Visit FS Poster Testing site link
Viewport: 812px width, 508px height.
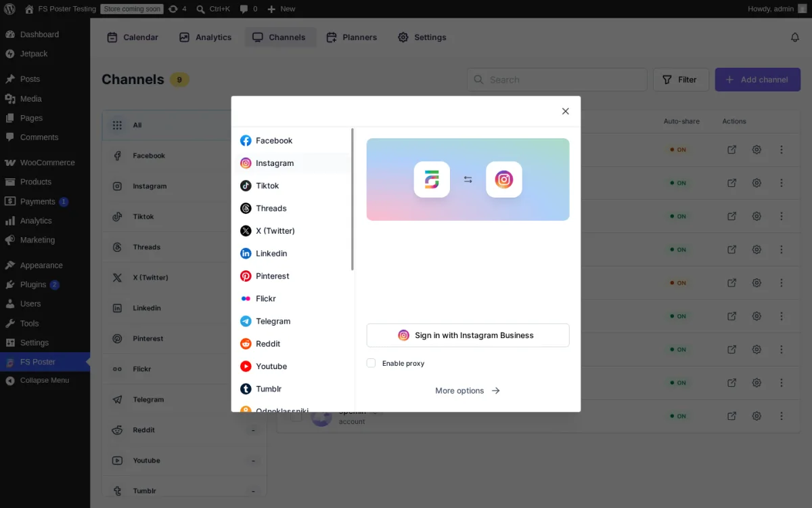click(60, 9)
